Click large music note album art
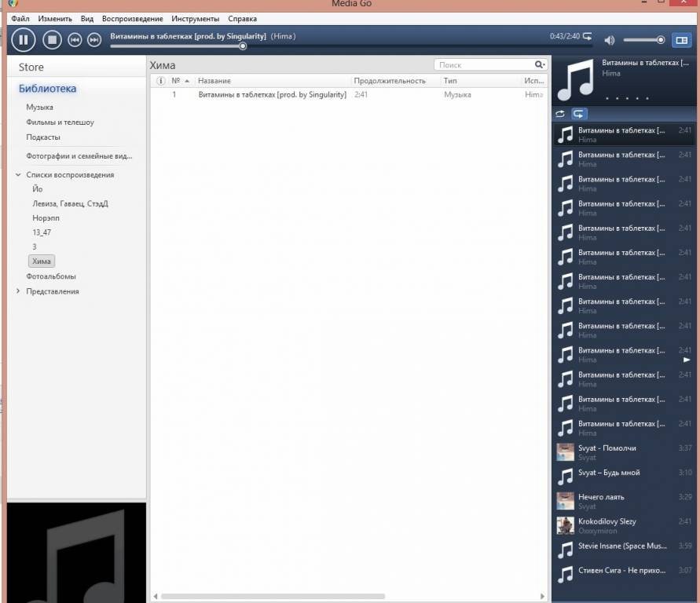This screenshot has height=603, width=700. point(575,80)
